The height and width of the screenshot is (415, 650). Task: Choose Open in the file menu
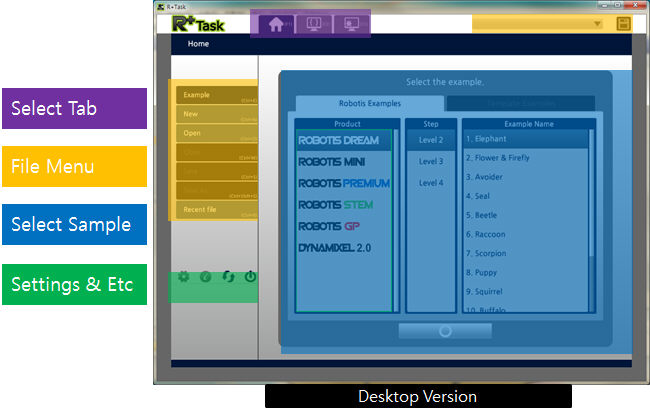pyautogui.click(x=217, y=133)
